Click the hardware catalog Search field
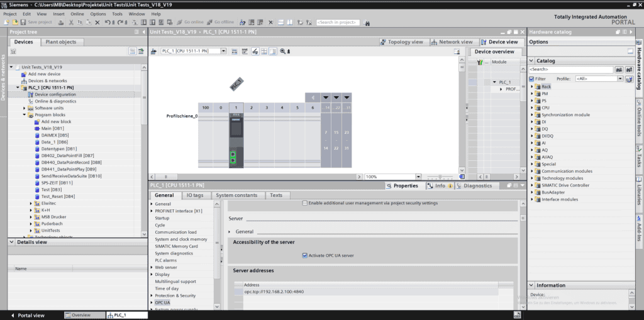Viewport: 644px width, 320px height. (x=571, y=69)
